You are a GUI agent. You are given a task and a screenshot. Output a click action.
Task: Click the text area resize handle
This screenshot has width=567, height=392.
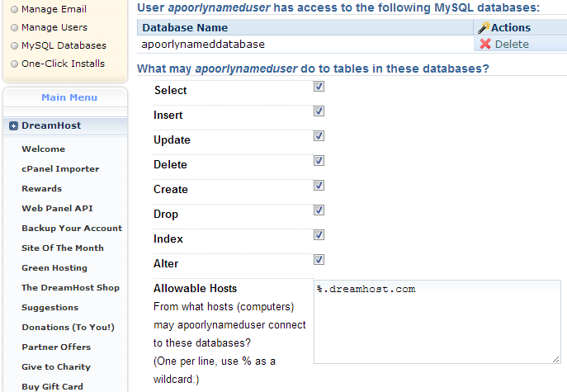point(556,359)
